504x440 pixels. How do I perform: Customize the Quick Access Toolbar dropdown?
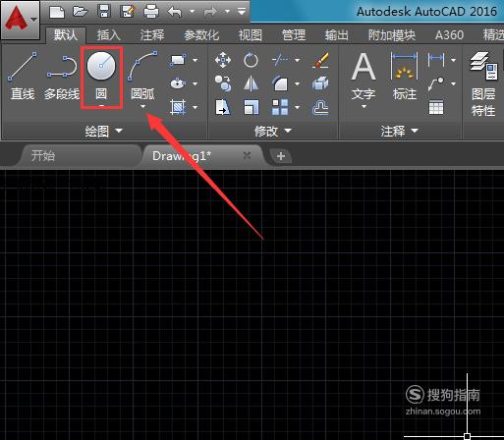click(x=242, y=12)
